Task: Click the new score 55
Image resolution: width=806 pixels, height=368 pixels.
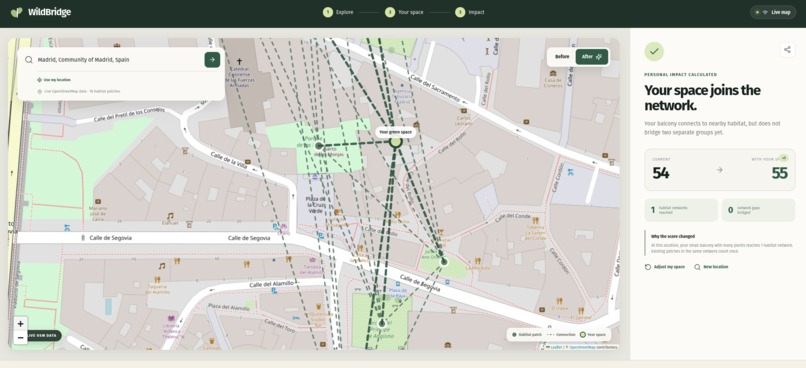Action: pyautogui.click(x=780, y=173)
